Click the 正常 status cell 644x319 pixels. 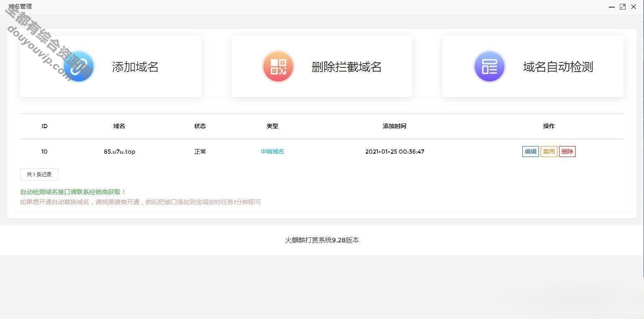pyautogui.click(x=200, y=152)
